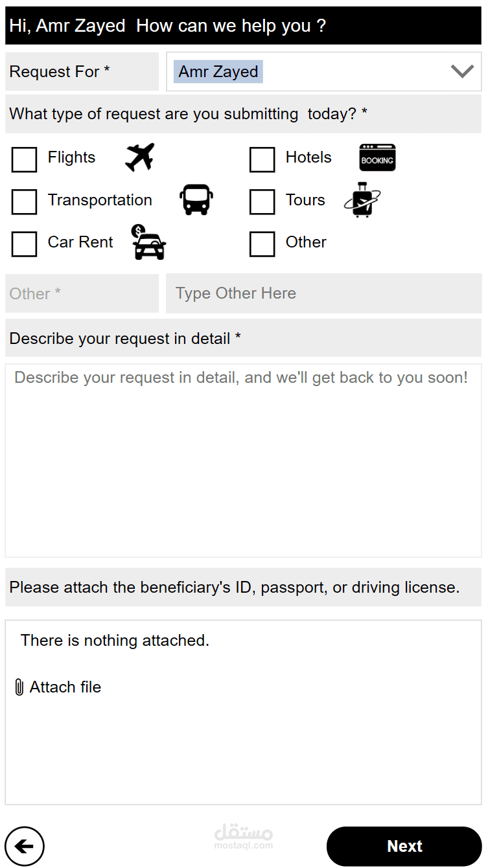
Task: Focus the Type Other Here field
Action: [x=323, y=293]
